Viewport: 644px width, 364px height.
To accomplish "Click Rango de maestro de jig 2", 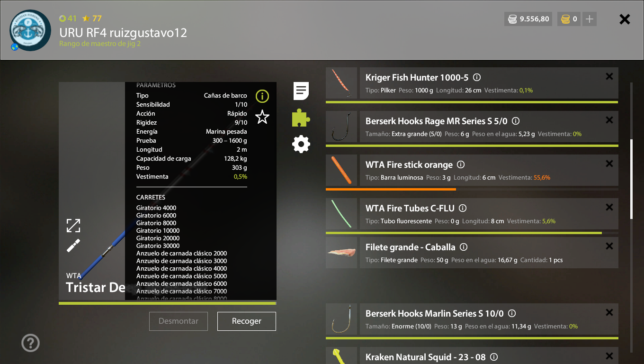I will coord(100,44).
